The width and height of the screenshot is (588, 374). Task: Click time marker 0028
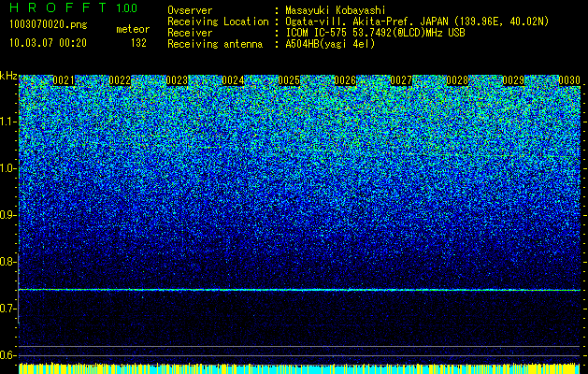click(x=457, y=80)
